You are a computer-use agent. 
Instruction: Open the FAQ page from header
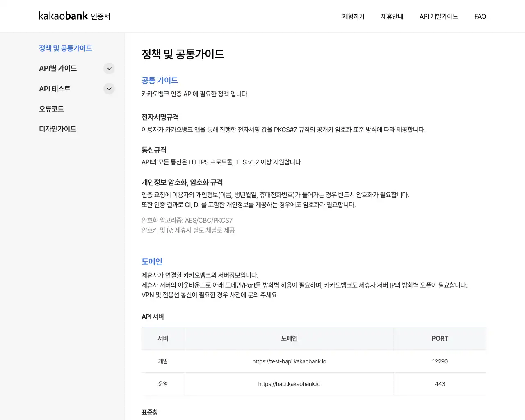pyautogui.click(x=480, y=16)
